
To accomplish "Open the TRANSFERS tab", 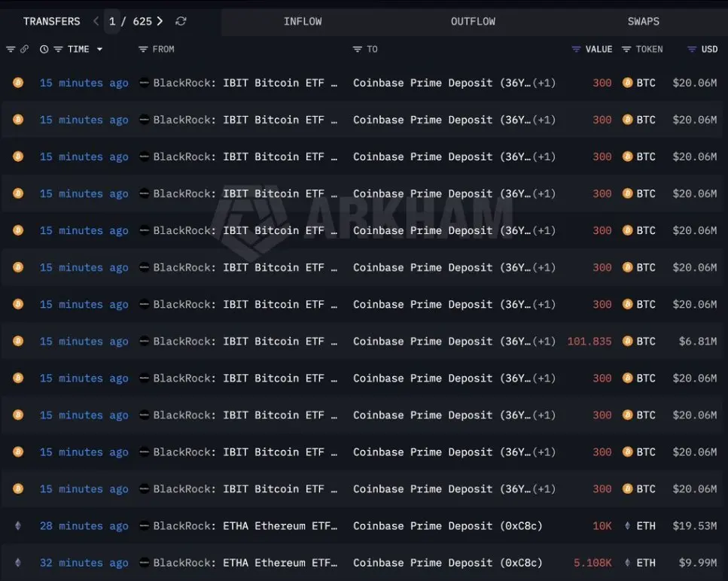I will pos(51,21).
